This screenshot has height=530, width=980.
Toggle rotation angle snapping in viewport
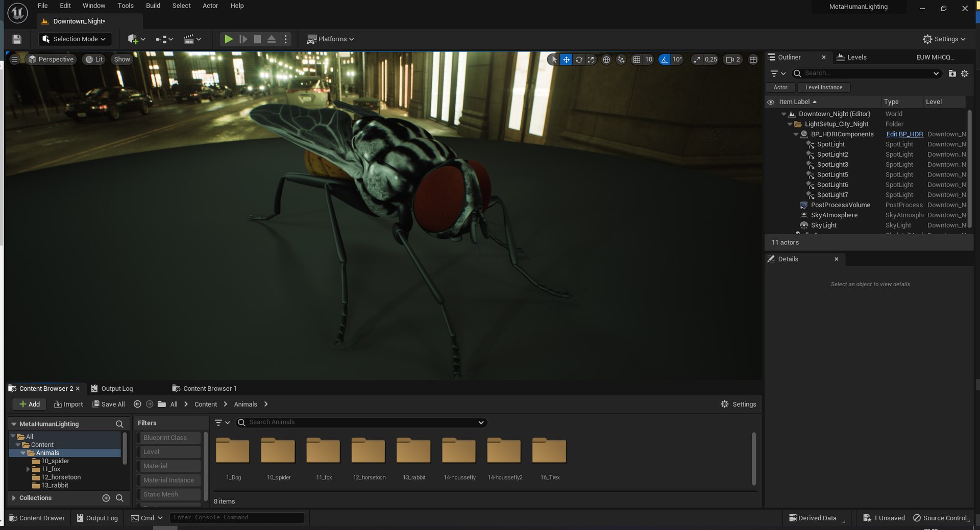(x=664, y=60)
